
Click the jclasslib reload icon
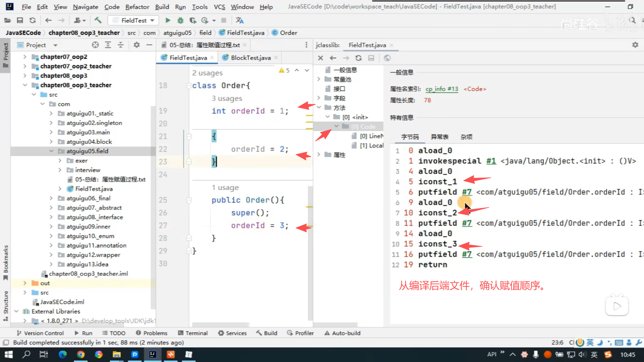(358, 58)
